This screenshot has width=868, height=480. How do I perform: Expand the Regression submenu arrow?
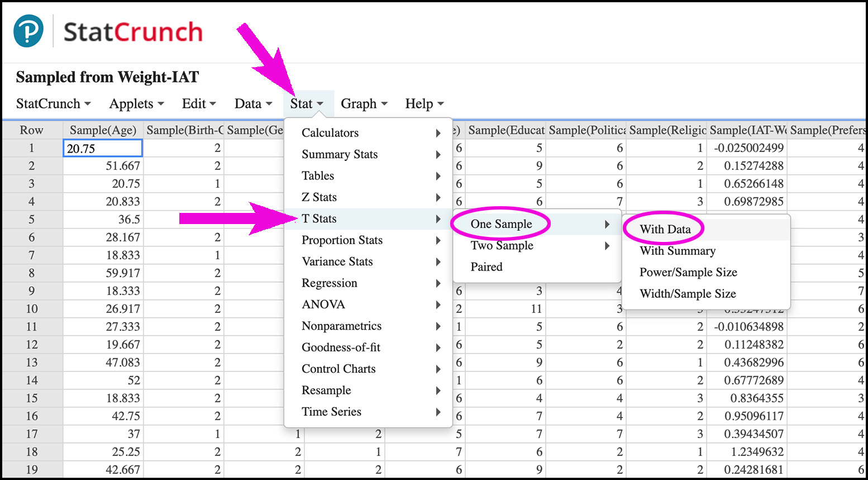[x=438, y=283]
